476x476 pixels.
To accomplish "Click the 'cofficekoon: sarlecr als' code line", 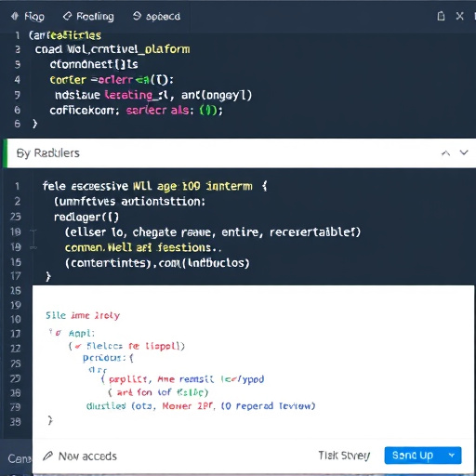I will click(136, 111).
